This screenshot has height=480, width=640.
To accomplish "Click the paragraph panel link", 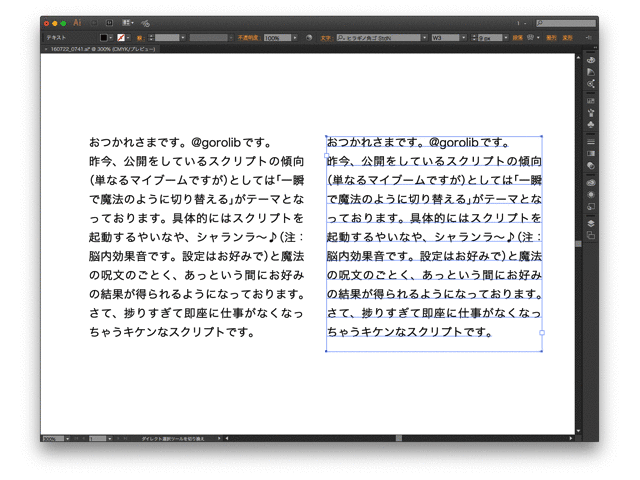I will (x=518, y=38).
